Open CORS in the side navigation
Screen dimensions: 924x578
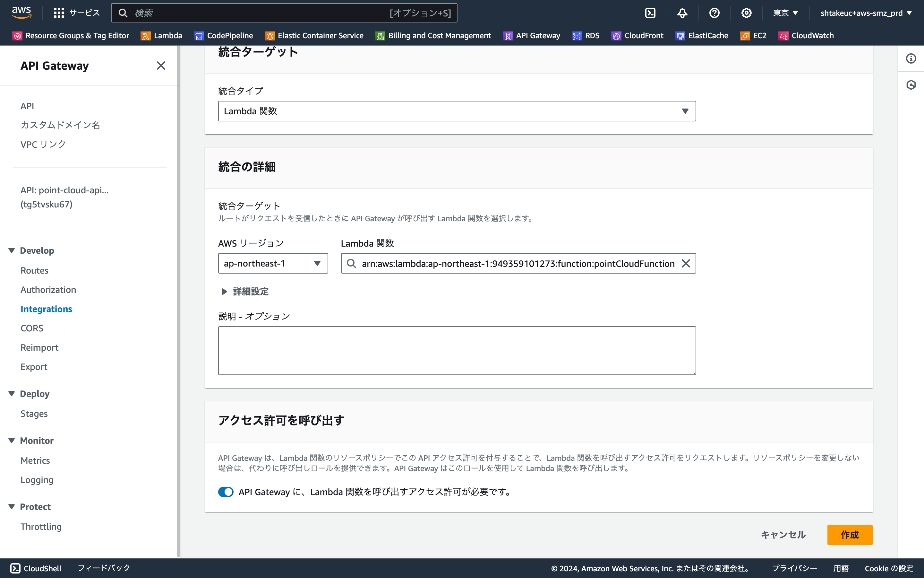(32, 328)
